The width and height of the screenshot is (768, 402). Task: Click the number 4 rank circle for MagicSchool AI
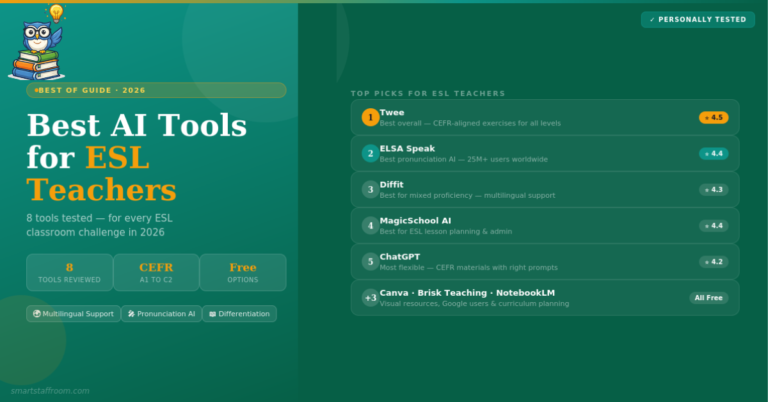[x=370, y=226]
